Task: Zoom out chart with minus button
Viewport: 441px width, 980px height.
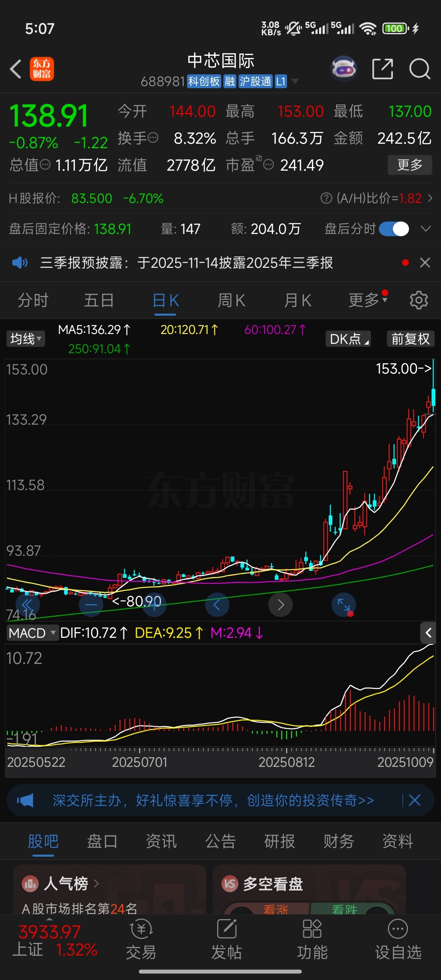Action: point(91,605)
